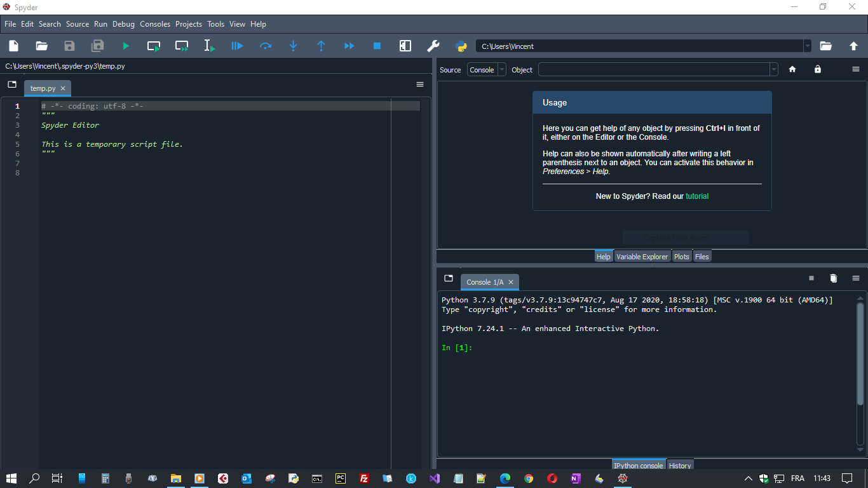The width and height of the screenshot is (868, 488).
Task: Maximize current pane toolbar icon
Action: point(405,46)
